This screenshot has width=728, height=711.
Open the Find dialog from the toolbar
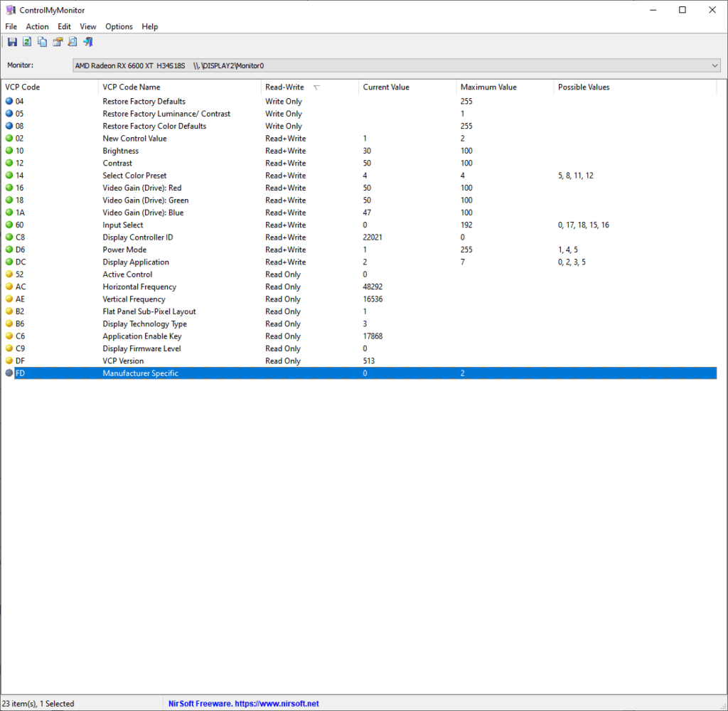pyautogui.click(x=72, y=41)
